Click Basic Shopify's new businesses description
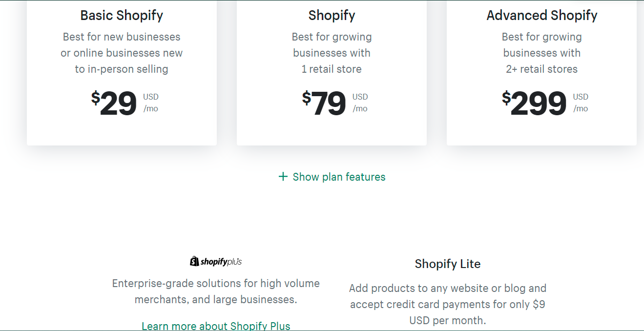This screenshot has height=331, width=644. (122, 53)
